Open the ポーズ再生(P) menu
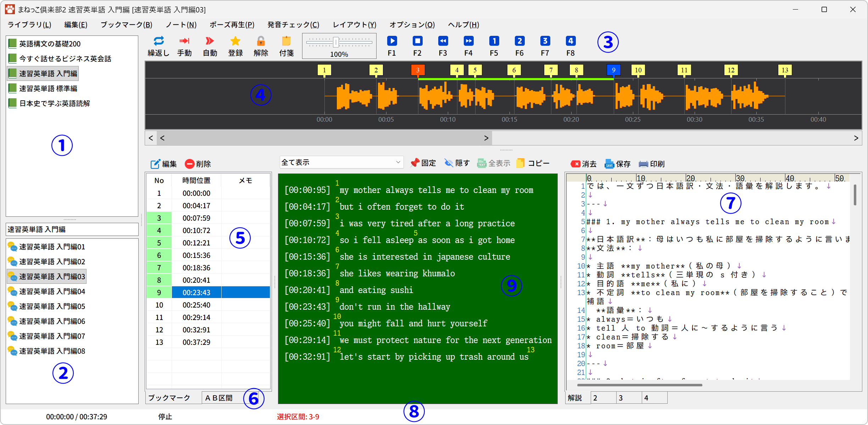 tap(232, 24)
